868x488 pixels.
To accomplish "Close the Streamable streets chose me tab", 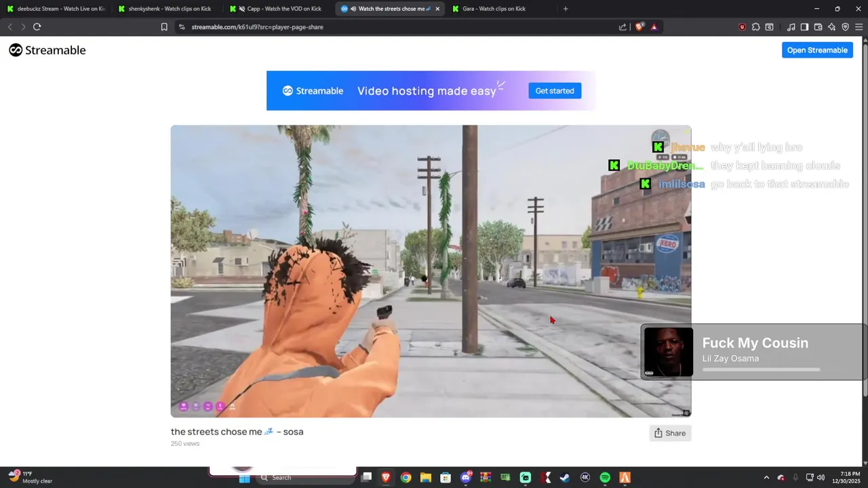I will tap(437, 9).
